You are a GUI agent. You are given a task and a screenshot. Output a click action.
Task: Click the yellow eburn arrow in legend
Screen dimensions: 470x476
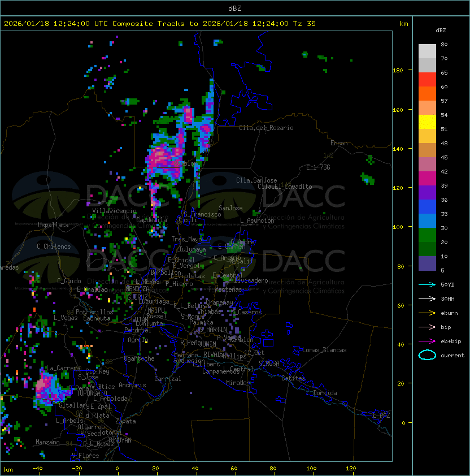click(x=427, y=313)
